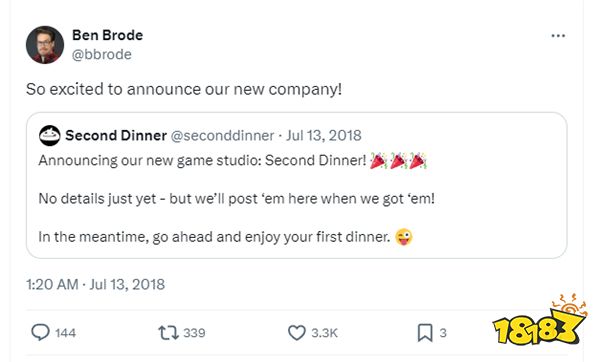Click the reply speech bubble icon
Image resolution: width=600 pixels, height=362 pixels.
pyautogui.click(x=40, y=332)
